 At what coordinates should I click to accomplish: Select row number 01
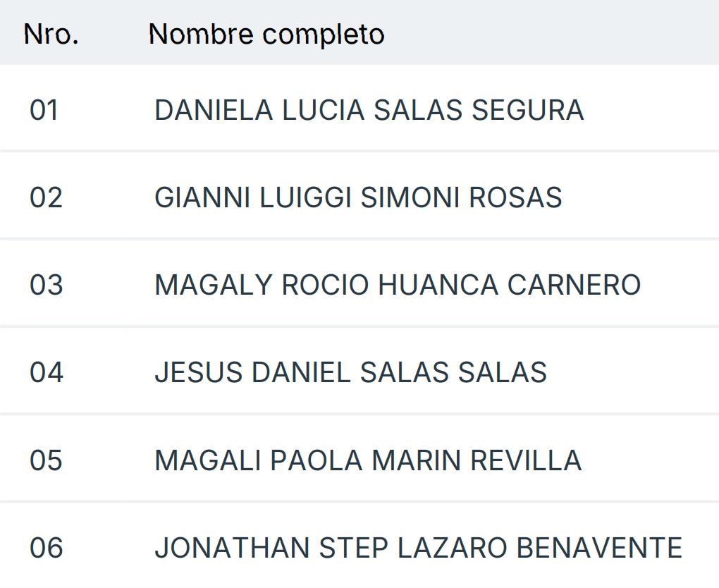44,111
